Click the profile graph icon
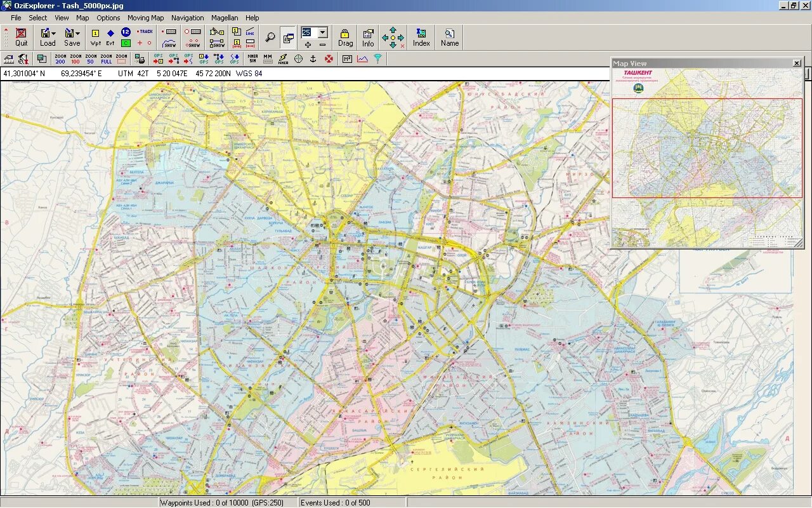This screenshot has width=812, height=508. pos(362,59)
